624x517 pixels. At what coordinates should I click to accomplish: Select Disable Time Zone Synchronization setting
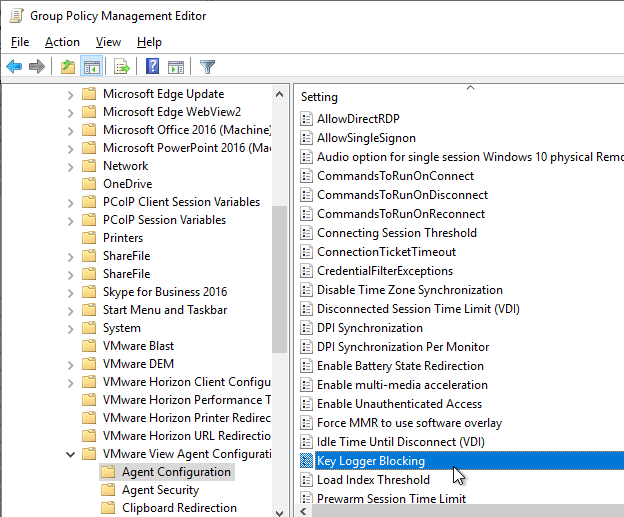(410, 290)
